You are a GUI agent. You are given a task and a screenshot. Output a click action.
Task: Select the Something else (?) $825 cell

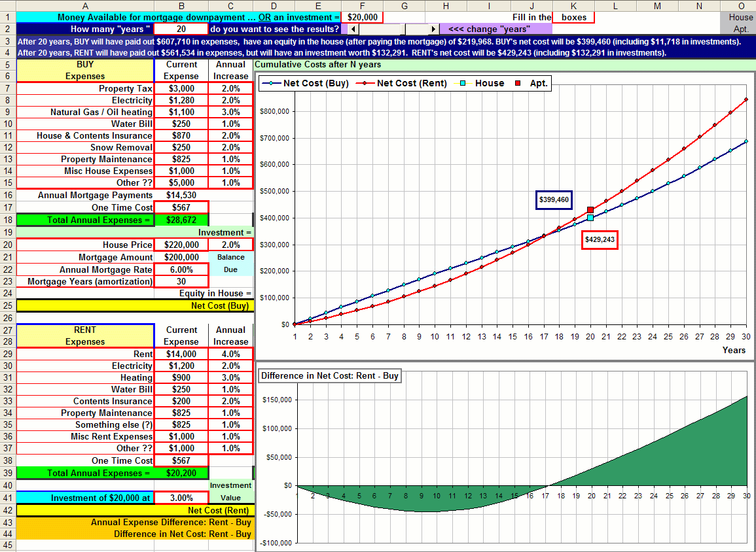[x=181, y=425]
